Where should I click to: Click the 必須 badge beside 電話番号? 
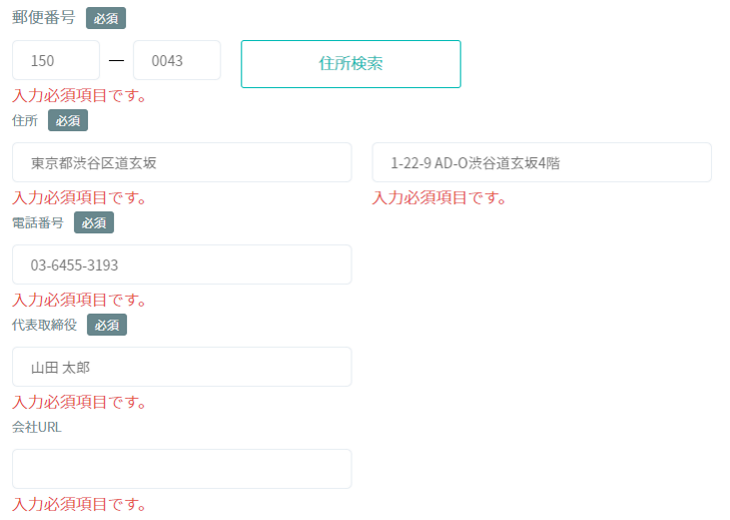(x=94, y=223)
